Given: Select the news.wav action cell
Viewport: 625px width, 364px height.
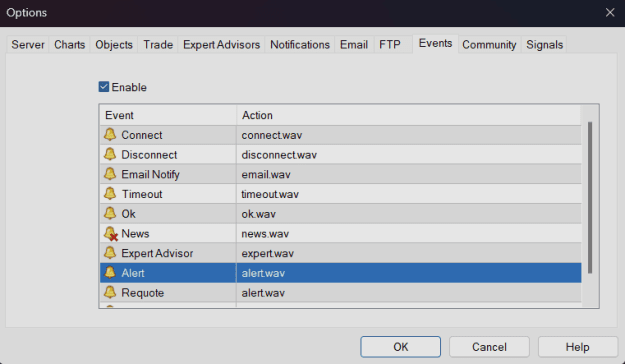Looking at the screenshot, I should (409, 234).
